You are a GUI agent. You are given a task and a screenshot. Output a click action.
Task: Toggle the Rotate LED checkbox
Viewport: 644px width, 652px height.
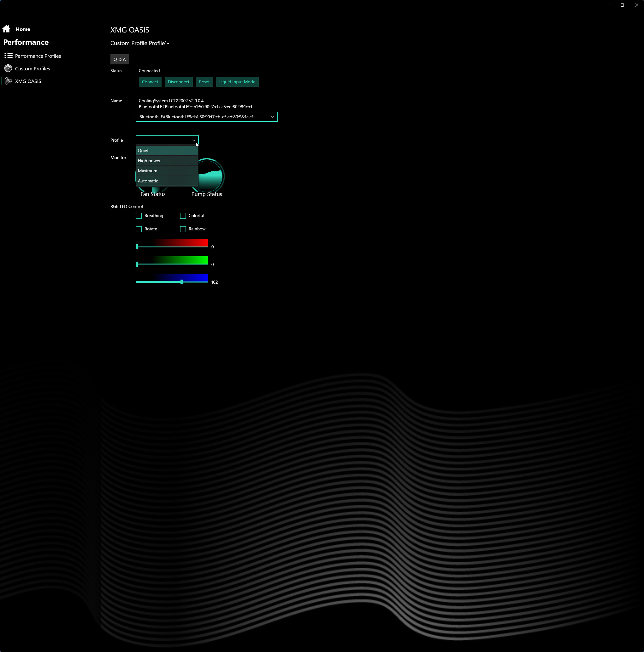tap(139, 229)
